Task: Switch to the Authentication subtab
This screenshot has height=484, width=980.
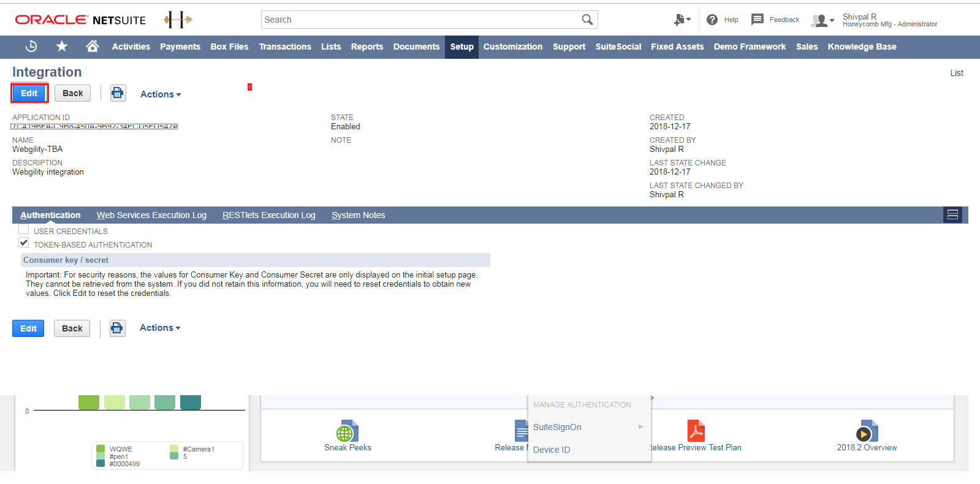Action: [50, 215]
